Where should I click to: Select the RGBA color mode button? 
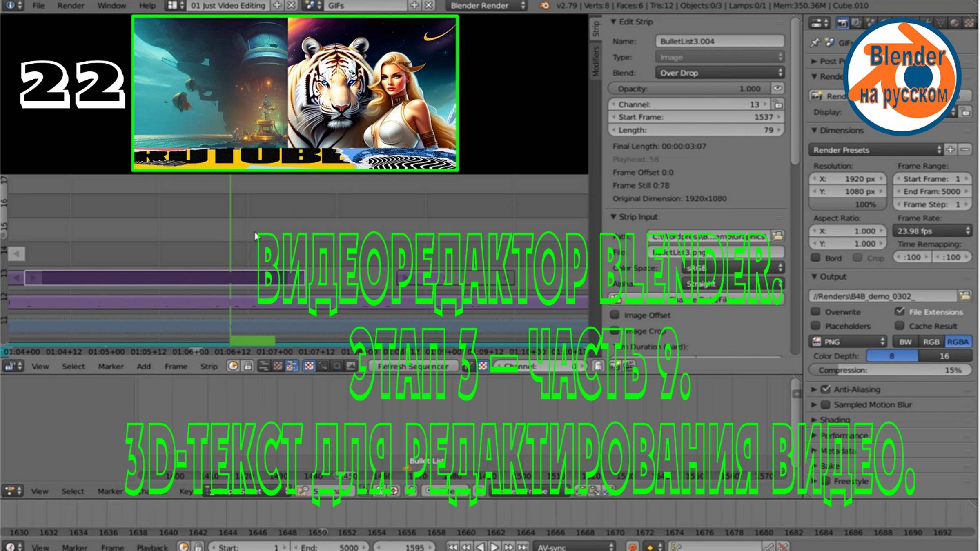(958, 342)
